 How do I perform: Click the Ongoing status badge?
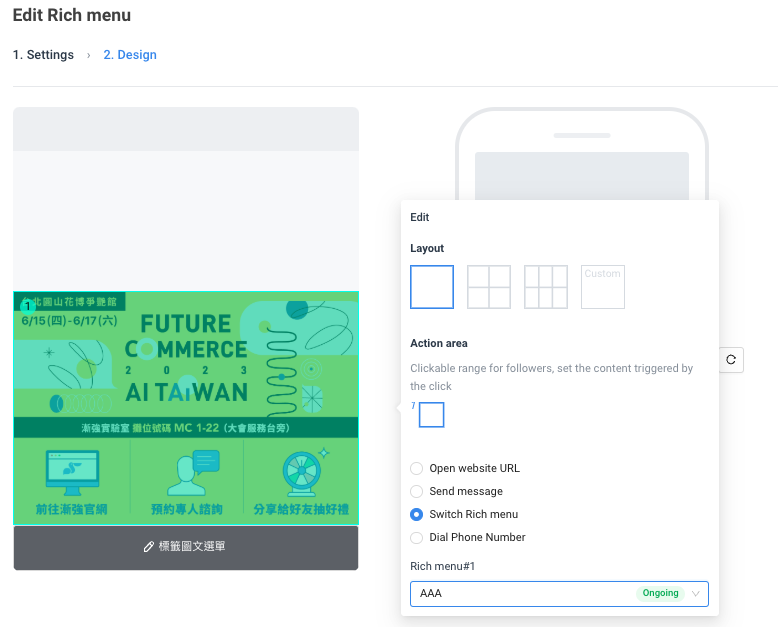(660, 593)
